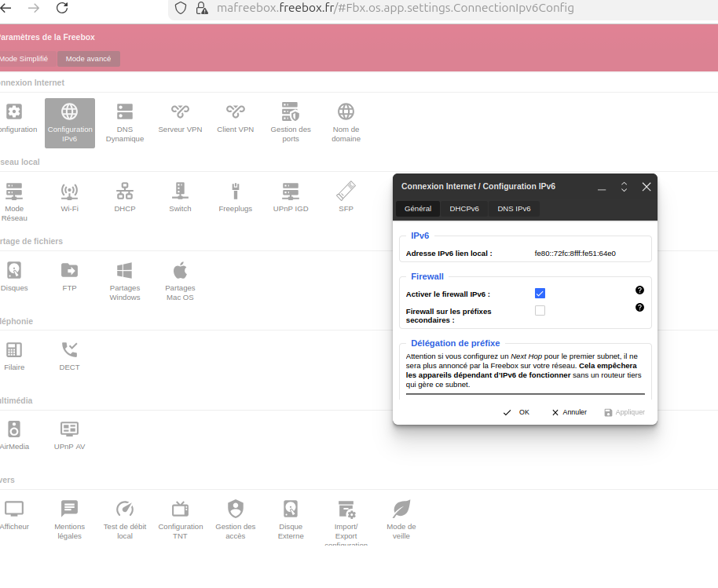Viewport: 718px width, 588px height.
Task: Show help for Activer le firewall IPv6
Action: click(639, 290)
